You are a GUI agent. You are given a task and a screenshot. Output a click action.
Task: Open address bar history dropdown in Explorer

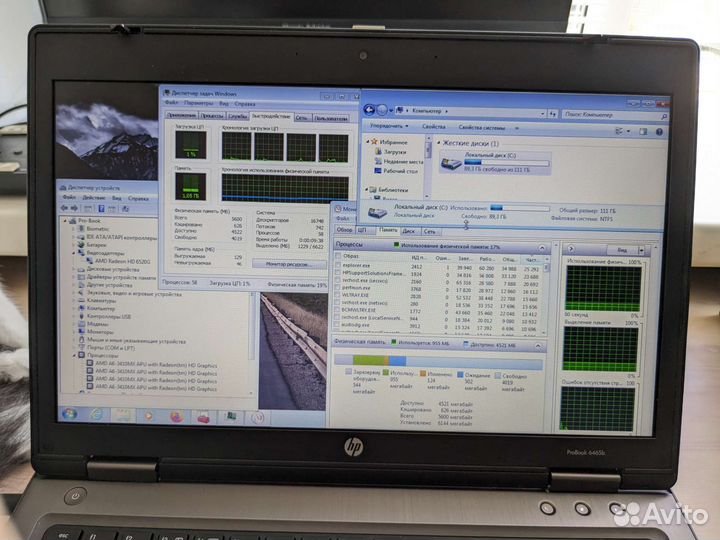coord(543,113)
